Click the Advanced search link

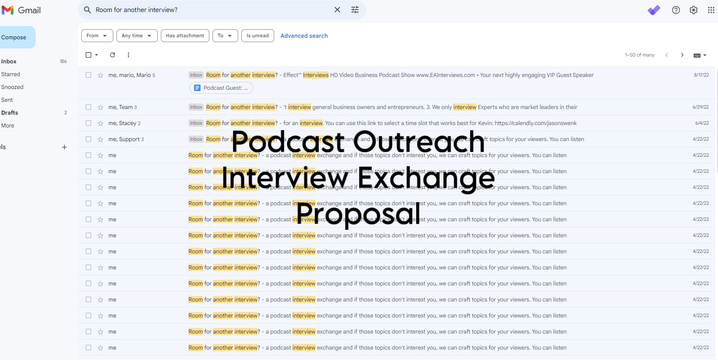[304, 36]
